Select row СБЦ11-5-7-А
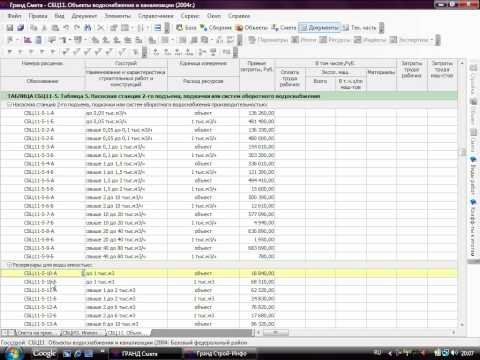 coord(229,214)
